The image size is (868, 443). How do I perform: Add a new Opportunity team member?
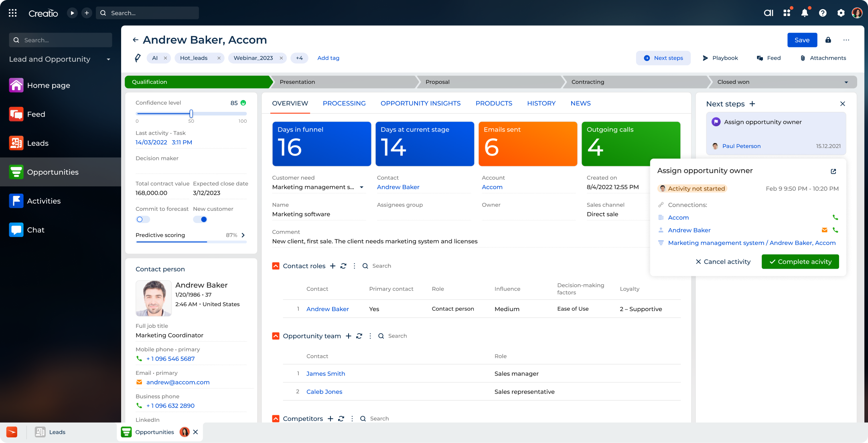coord(348,336)
